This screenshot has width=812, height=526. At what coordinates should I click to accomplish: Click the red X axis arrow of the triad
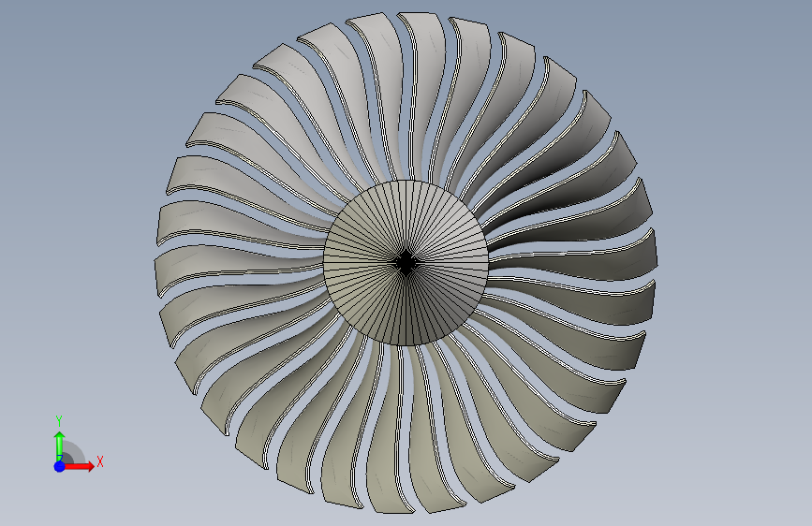(79, 466)
